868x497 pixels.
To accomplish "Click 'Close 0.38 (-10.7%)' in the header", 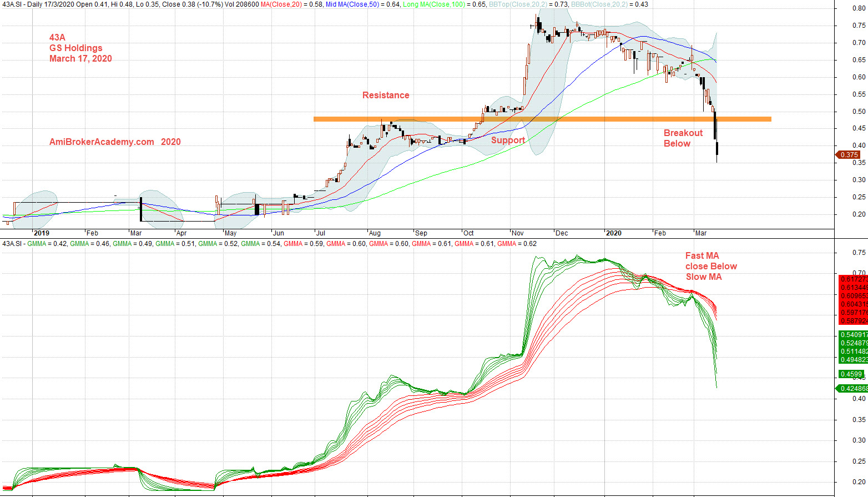I will (x=192, y=4).
